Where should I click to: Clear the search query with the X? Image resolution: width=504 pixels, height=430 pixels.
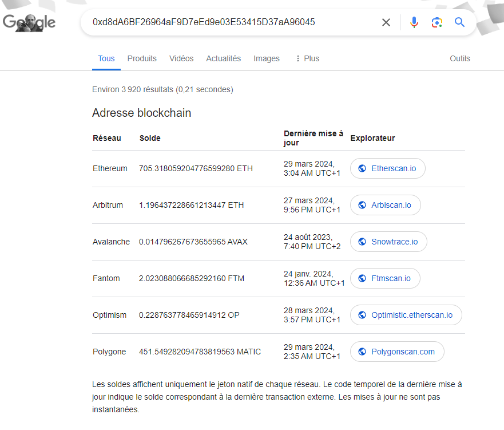[386, 22]
